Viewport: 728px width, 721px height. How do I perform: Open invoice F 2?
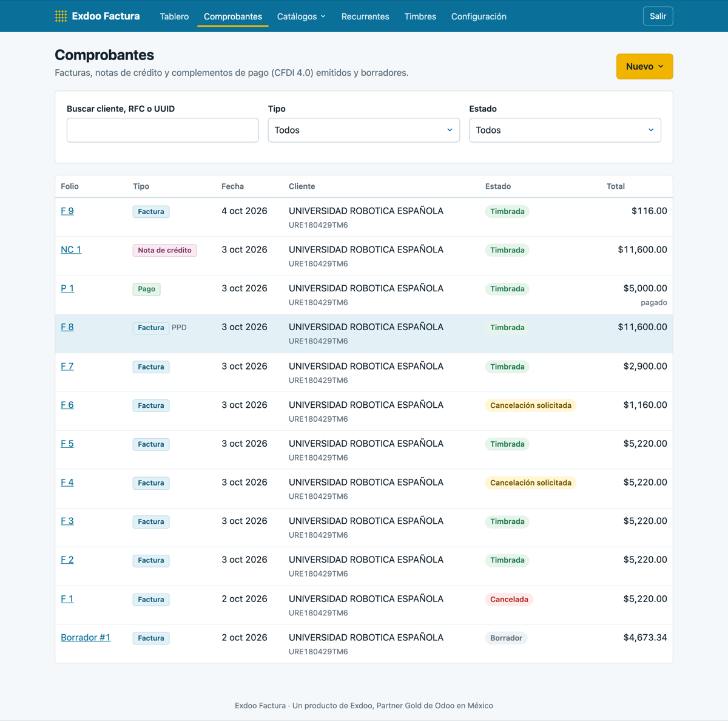[67, 560]
